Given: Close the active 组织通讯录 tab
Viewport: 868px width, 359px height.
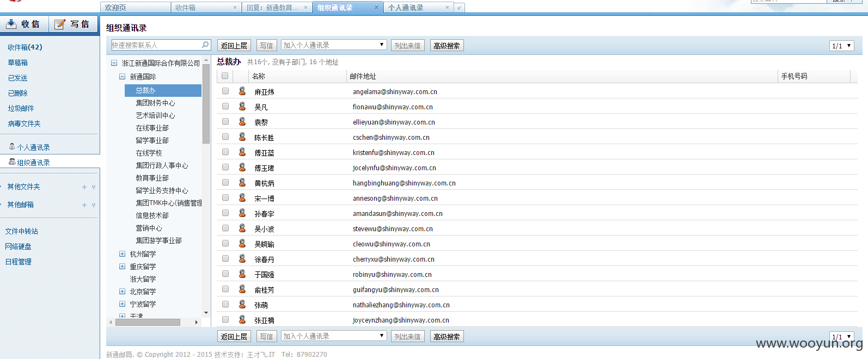Looking at the screenshot, I should point(376,8).
